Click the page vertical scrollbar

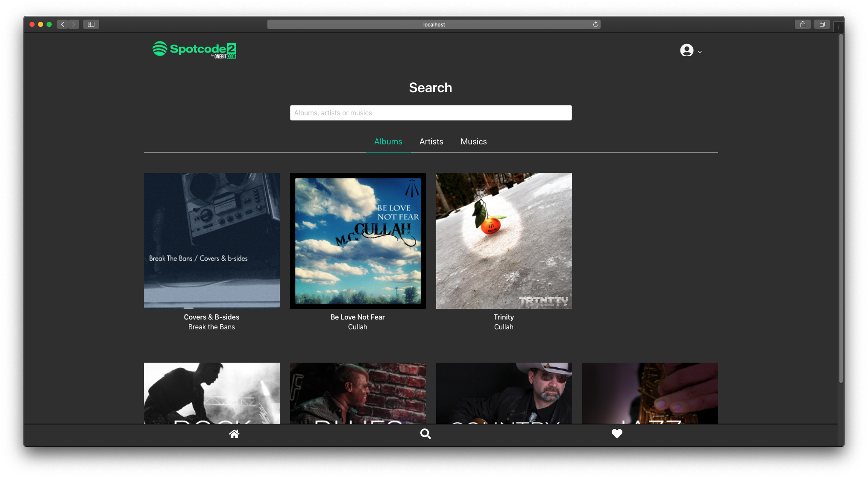click(x=841, y=208)
